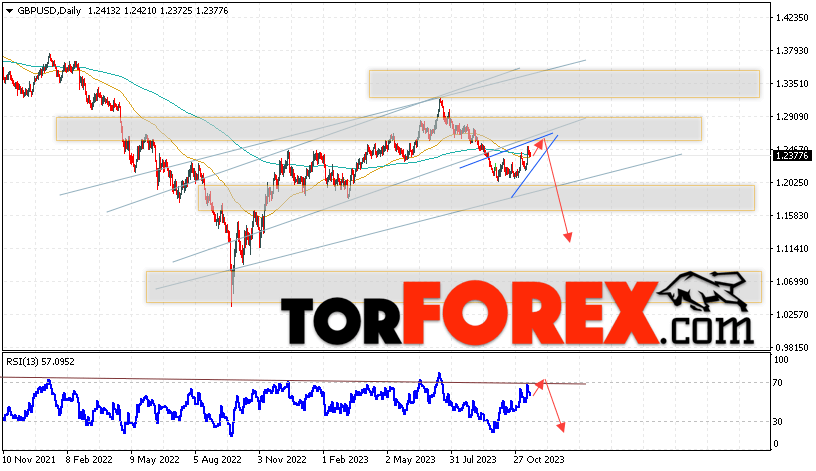Select the 1.42350 price scale label
The height and width of the screenshot is (471, 816).
[x=792, y=18]
